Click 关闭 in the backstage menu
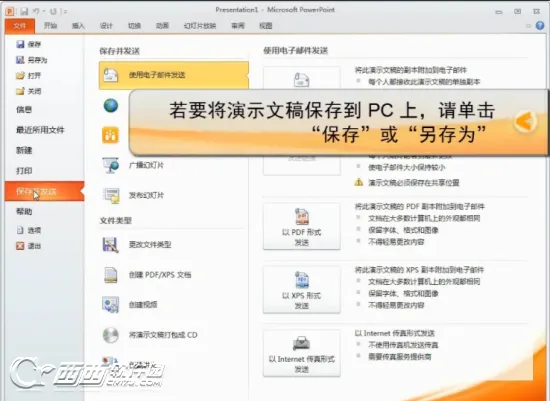Viewport: 550px width, 401px height. [29, 91]
